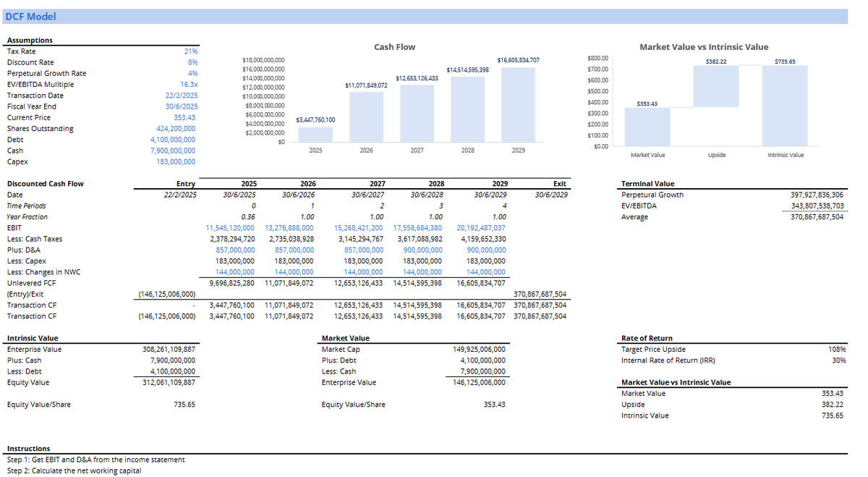Select the Shares Outstanding 424,200,000 cell
Screen dimensions: 868x477
177,128
